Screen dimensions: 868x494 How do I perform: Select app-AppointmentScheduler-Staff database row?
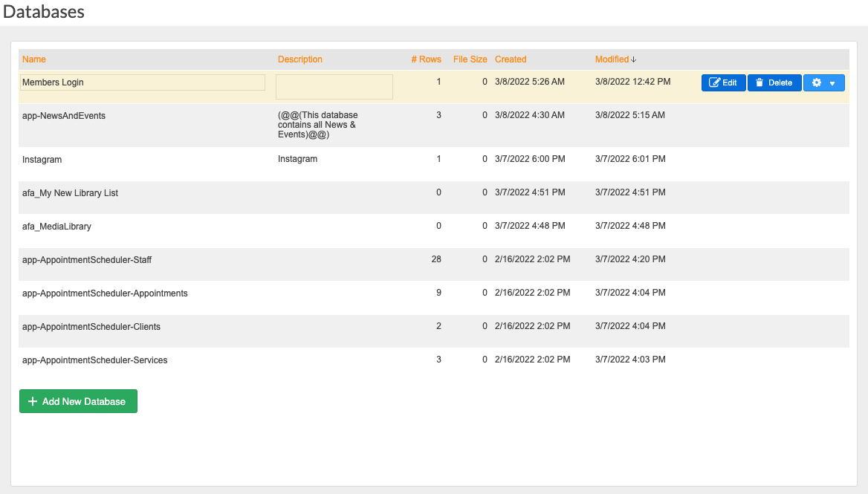pyautogui.click(x=87, y=260)
